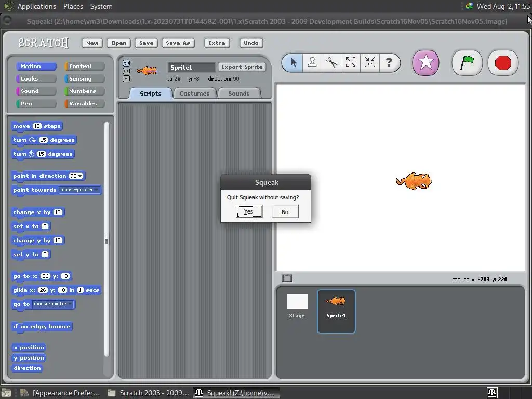532x399 pixels.
Task: Switch to Appearance Preferences taskbar window
Action: (x=60, y=393)
